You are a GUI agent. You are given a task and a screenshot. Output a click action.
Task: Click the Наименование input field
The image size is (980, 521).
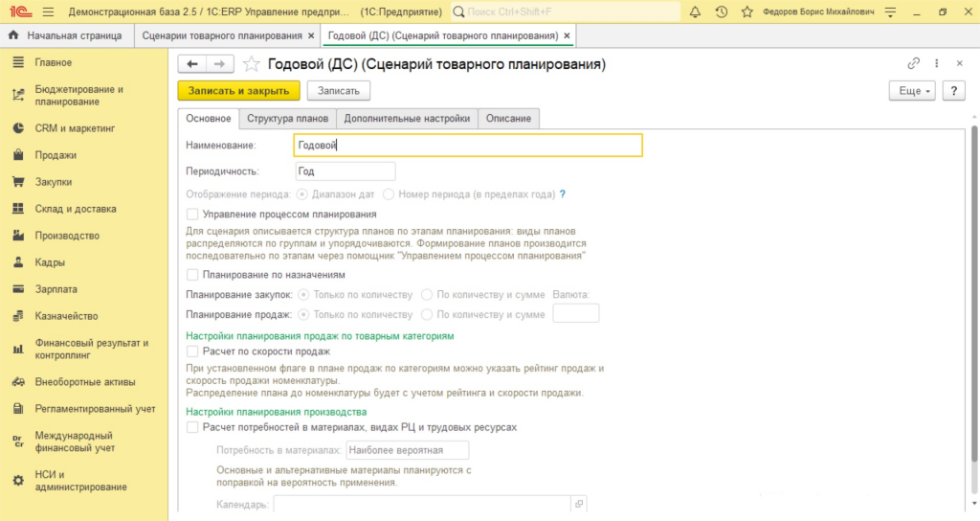point(468,146)
